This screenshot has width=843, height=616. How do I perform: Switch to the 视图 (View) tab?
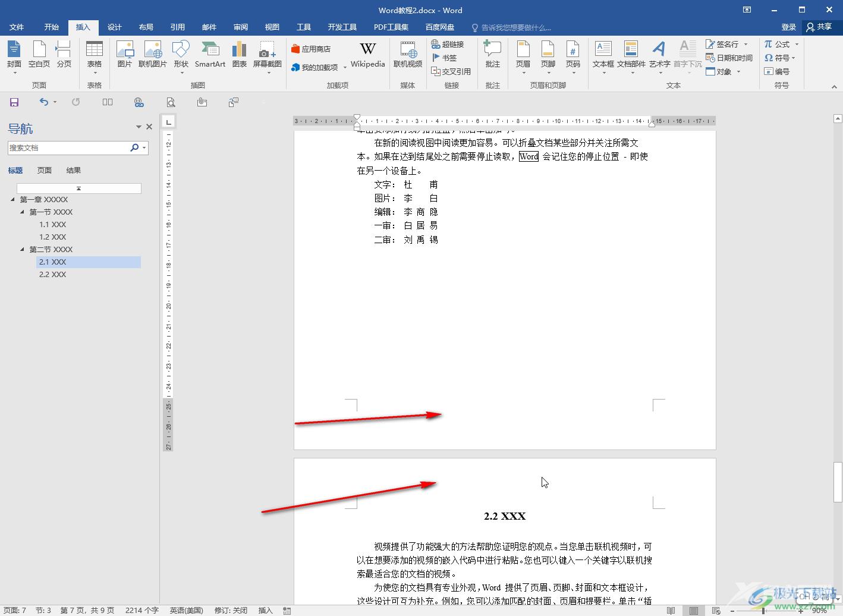point(272,27)
